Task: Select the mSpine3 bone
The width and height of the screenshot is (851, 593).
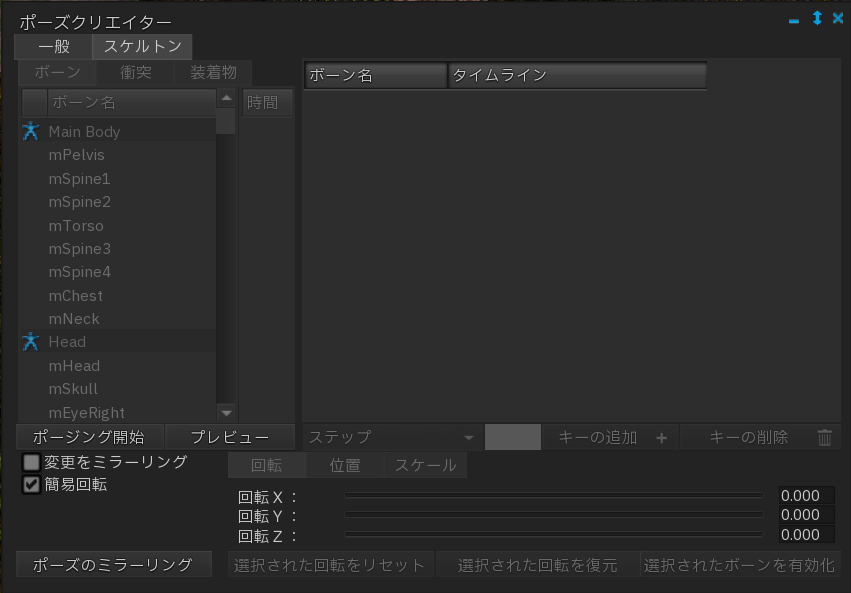Action: [x=118, y=248]
